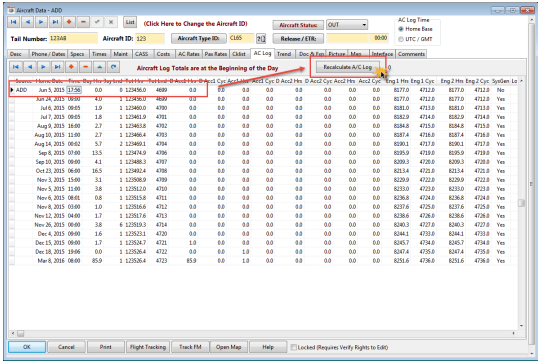Delete AC Log entry with log toolbar minus icon

coord(85,67)
